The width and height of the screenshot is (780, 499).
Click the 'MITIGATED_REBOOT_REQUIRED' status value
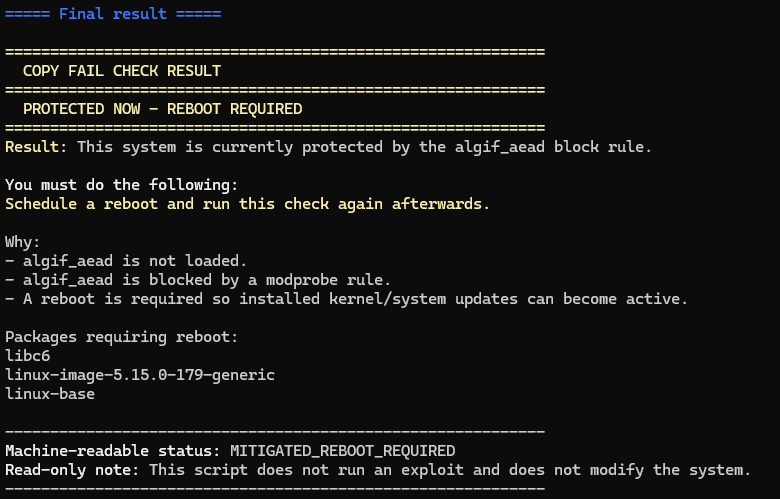343,451
